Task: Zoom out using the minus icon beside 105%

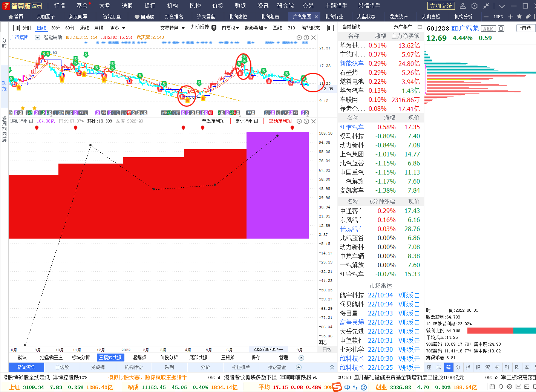Action: click(486, 17)
